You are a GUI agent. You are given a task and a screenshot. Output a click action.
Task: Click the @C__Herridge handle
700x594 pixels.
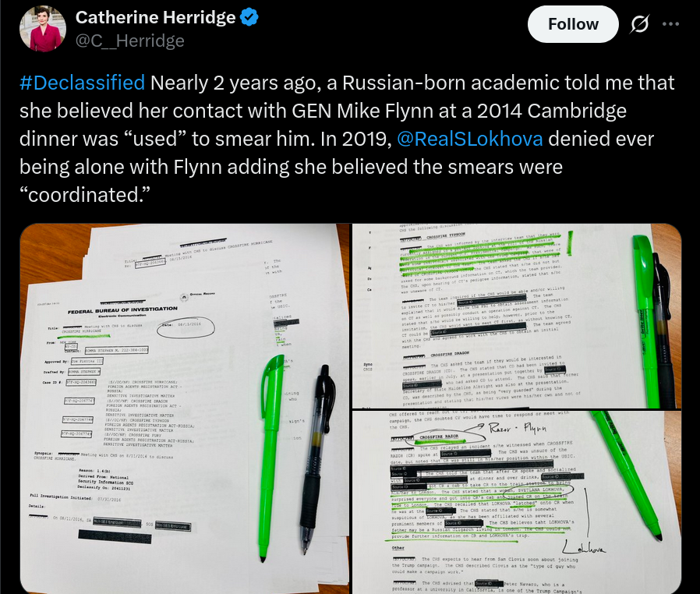coord(130,41)
